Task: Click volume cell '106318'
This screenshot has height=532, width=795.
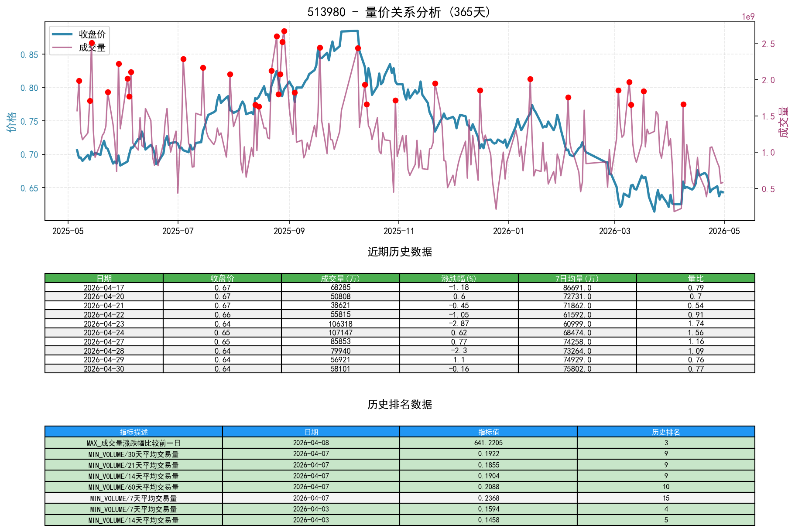Action: [x=340, y=324]
